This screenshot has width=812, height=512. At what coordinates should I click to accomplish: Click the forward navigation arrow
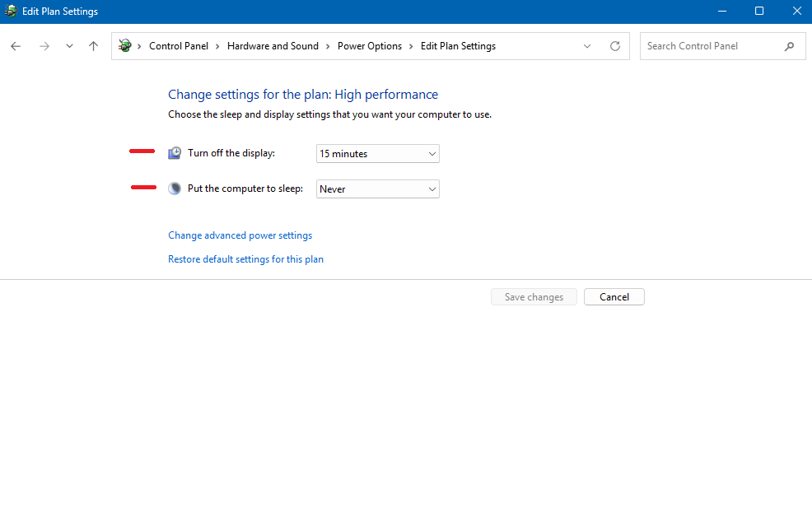(44, 46)
